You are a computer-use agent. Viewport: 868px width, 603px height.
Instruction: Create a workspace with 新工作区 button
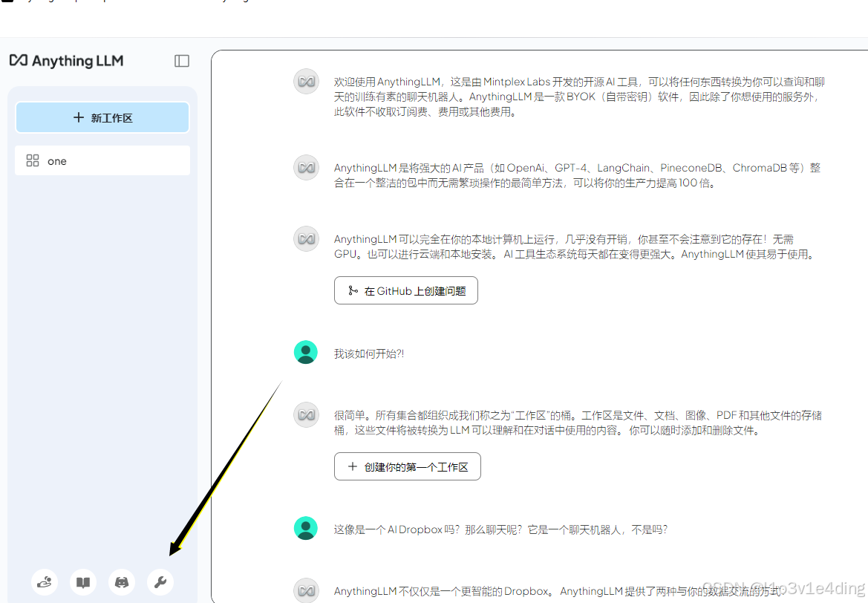(x=102, y=117)
